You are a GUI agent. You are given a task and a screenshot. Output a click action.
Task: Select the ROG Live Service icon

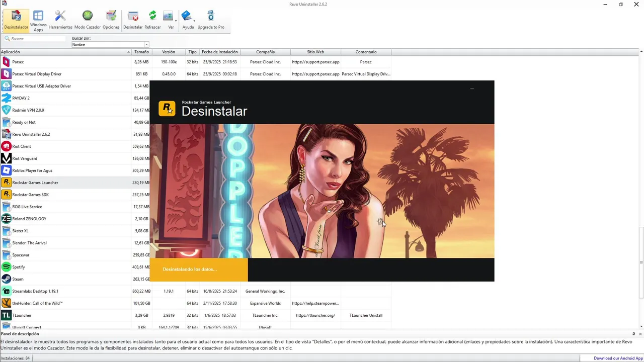coord(6,207)
